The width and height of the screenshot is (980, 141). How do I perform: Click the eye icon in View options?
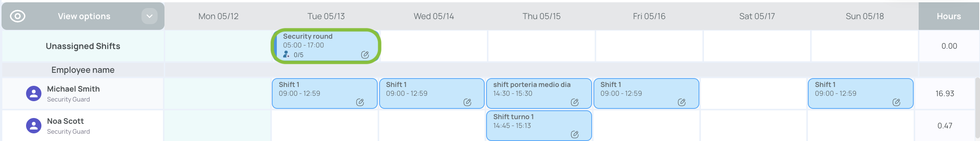tap(18, 16)
